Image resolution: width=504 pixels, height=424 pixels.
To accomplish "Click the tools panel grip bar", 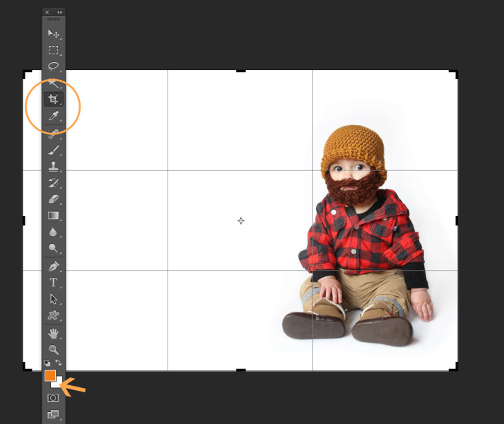I will pos(54,19).
